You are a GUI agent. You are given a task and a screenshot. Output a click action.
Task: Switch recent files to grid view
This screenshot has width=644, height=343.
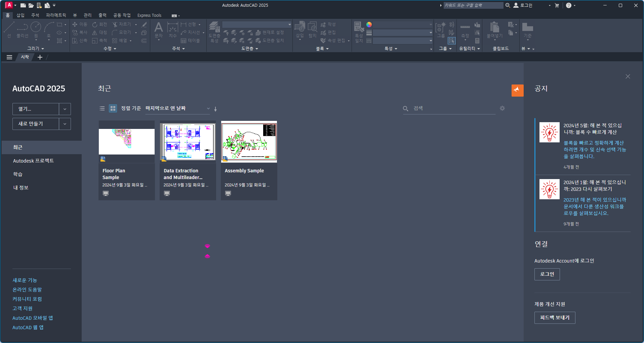pos(113,108)
